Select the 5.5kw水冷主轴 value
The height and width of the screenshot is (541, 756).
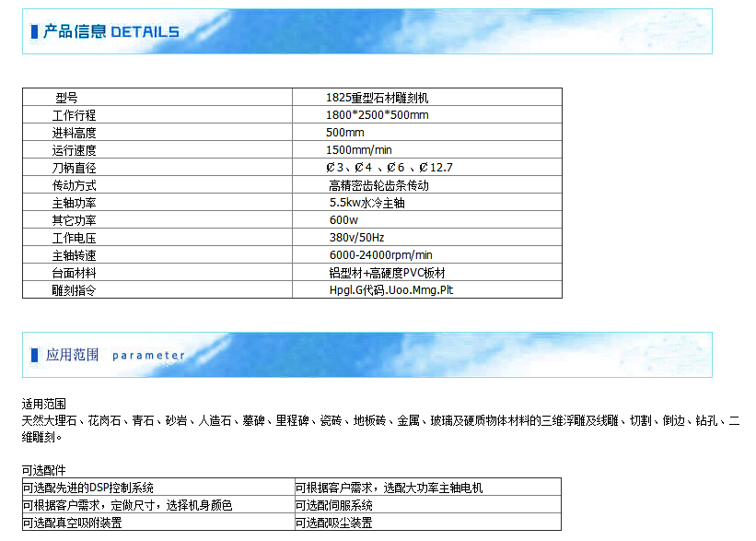(366, 203)
